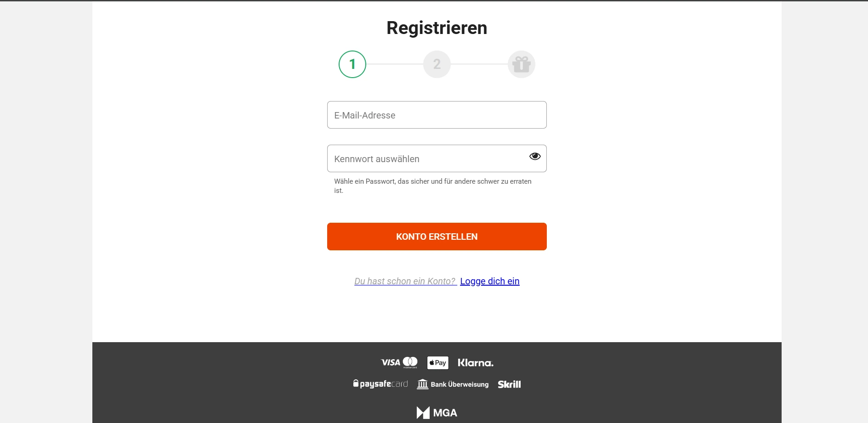
Task: Focus the E-Mail-Adresse input field
Action: [437, 115]
